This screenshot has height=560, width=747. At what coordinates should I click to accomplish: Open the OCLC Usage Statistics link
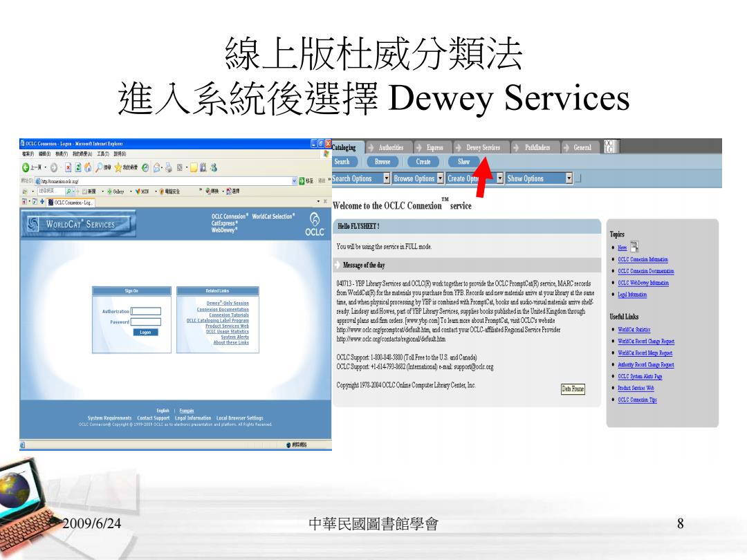(228, 331)
